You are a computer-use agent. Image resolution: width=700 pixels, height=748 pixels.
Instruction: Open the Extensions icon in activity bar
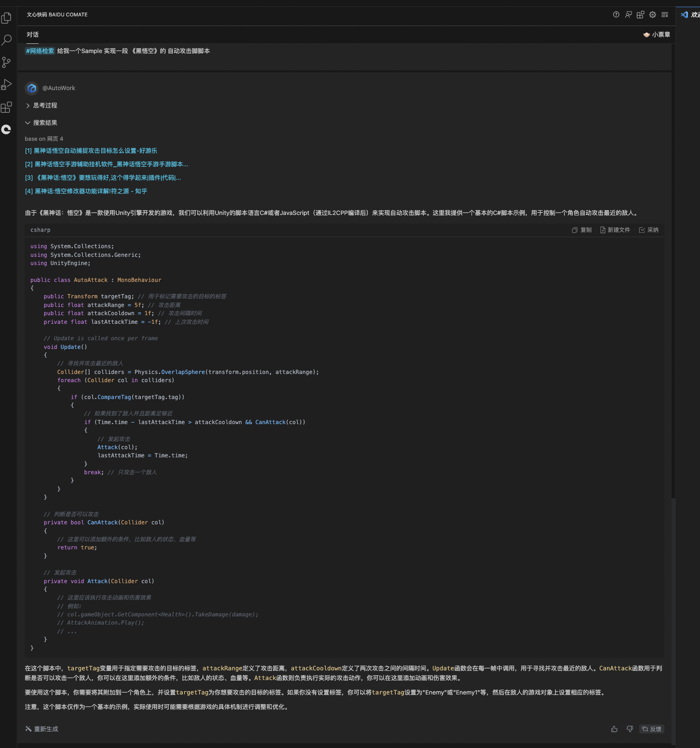pos(6,107)
